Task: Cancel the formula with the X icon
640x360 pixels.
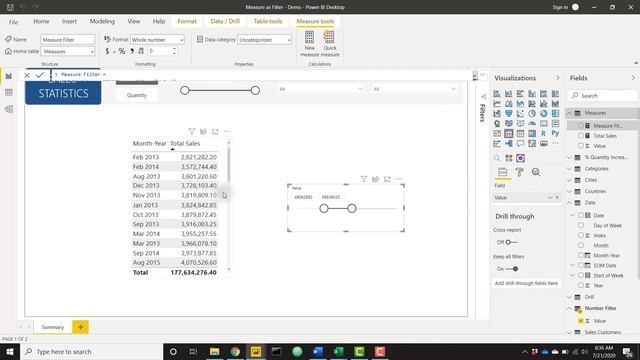Action: tap(27, 75)
